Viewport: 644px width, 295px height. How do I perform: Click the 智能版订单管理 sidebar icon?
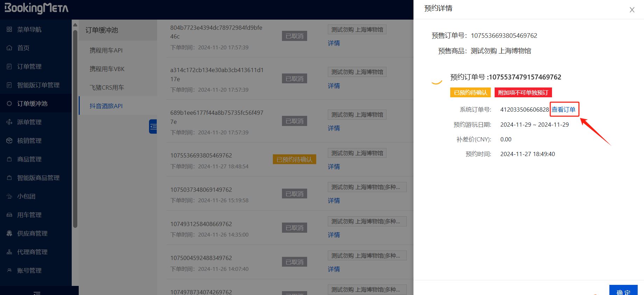9,85
